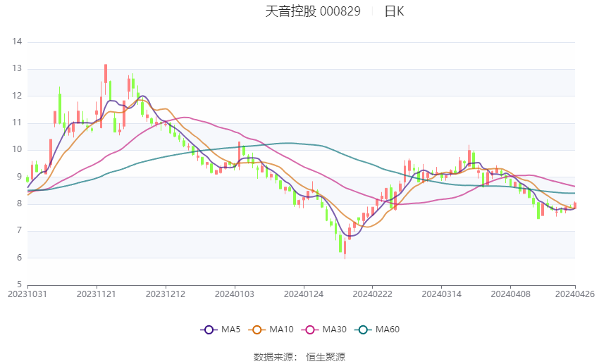Click the 20240124 x-axis date label

pos(304,294)
